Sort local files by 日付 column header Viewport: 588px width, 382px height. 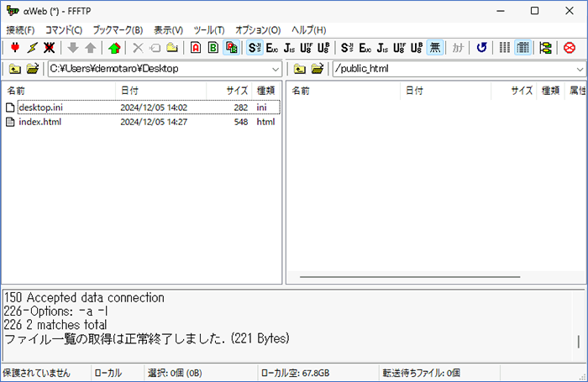click(129, 91)
